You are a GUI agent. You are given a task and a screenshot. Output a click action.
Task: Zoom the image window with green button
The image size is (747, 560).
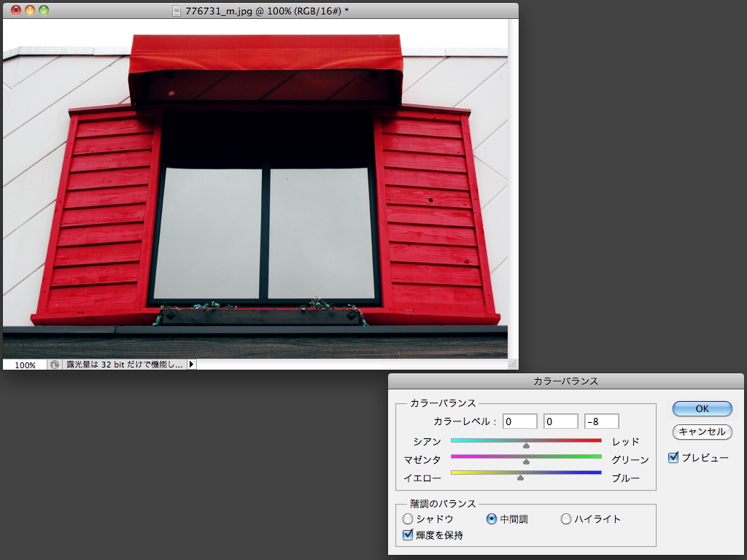(44, 10)
